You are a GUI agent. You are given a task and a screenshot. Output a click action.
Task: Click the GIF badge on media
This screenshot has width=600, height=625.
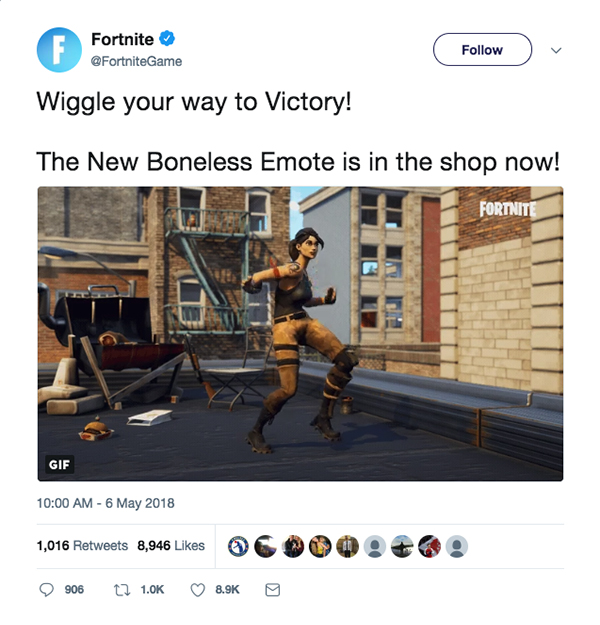(x=59, y=464)
